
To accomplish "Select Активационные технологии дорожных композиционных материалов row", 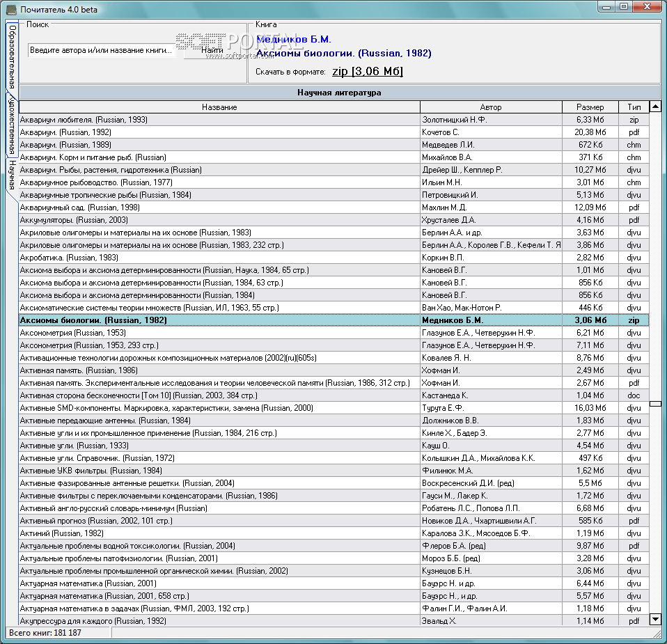I will pos(334,358).
